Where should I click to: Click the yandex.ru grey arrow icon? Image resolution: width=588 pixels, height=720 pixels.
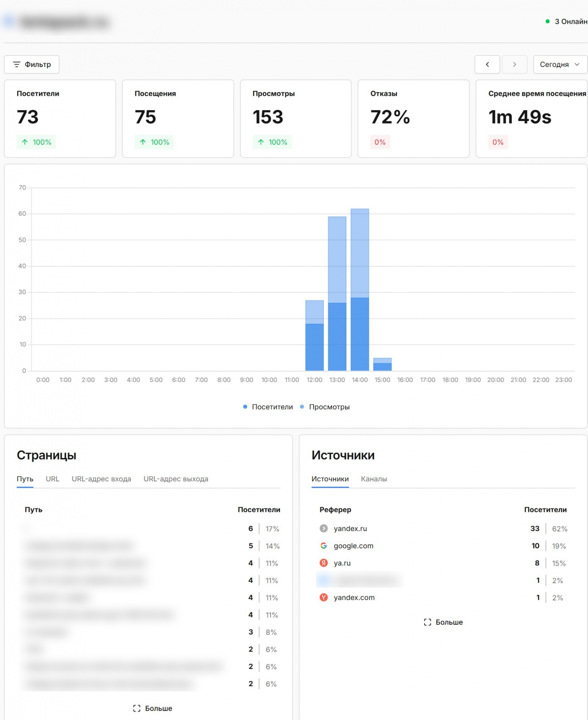324,528
